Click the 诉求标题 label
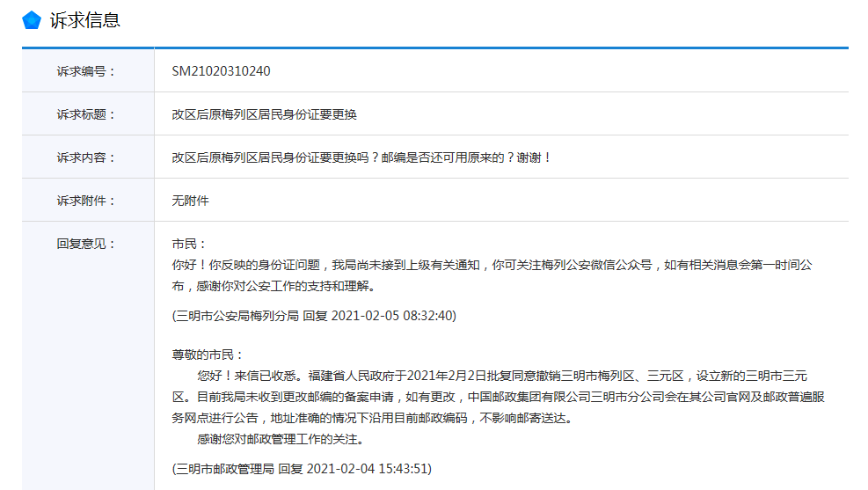 [x=86, y=114]
